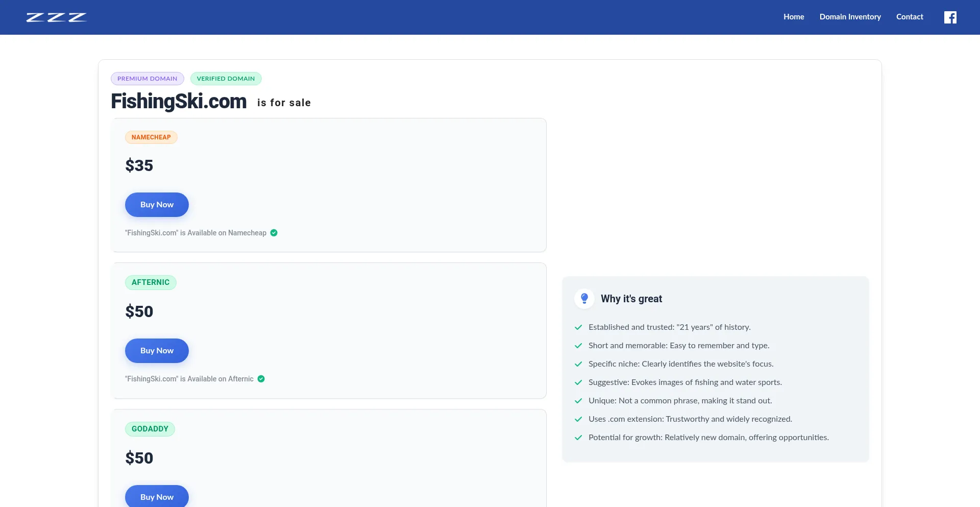The height and width of the screenshot is (507, 980).
Task: Click "Uses .com extension: Trustworthy" line
Action: click(x=690, y=419)
